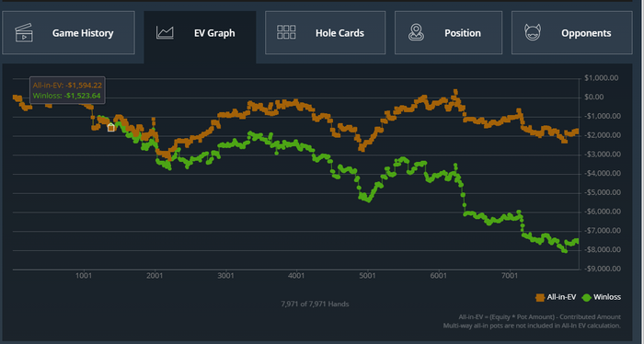The image size is (644, 344).
Task: Select the Position tab
Action: 448,33
